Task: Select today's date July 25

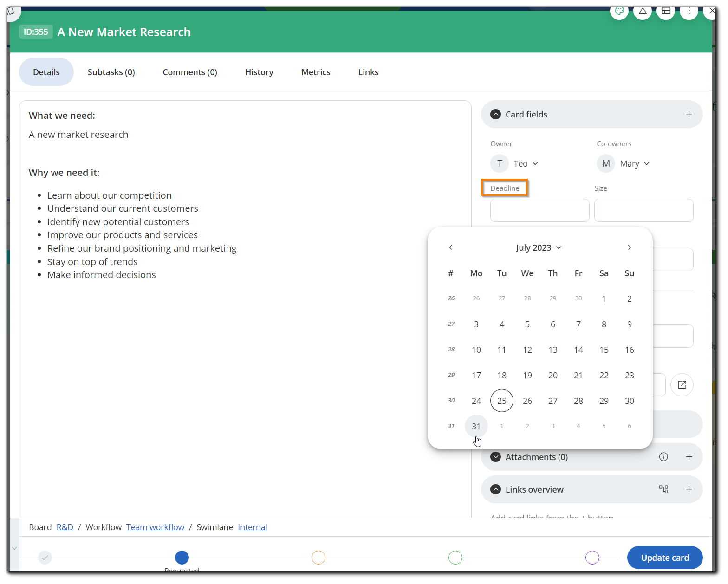Action: coord(502,401)
